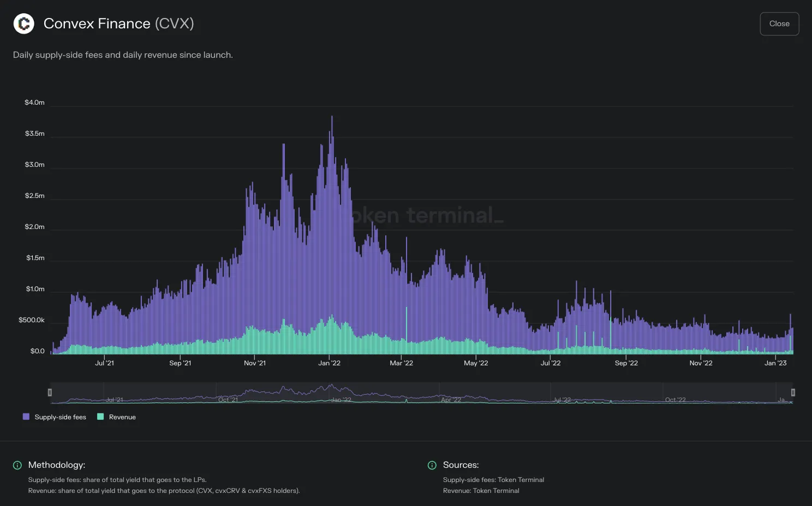This screenshot has height=506, width=812.
Task: Click the $4.0m y-axis label
Action: pyautogui.click(x=34, y=103)
